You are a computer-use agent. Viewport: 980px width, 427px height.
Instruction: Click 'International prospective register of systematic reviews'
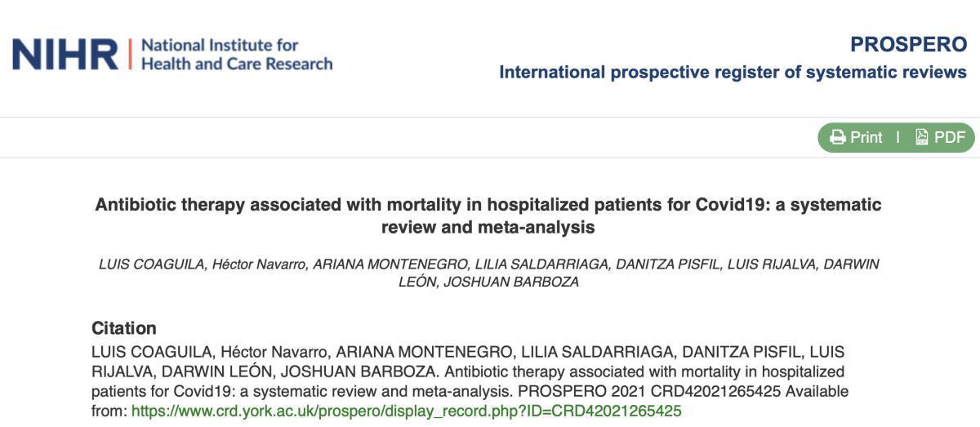733,72
